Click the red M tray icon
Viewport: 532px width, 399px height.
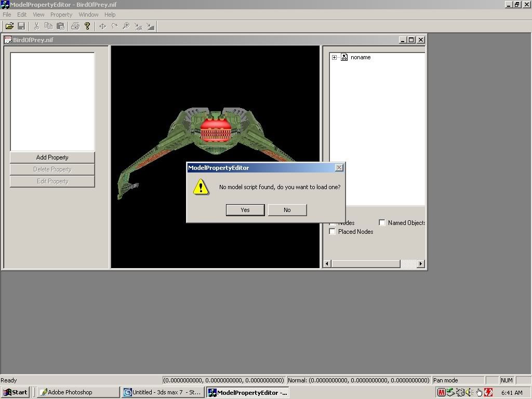tap(441, 393)
